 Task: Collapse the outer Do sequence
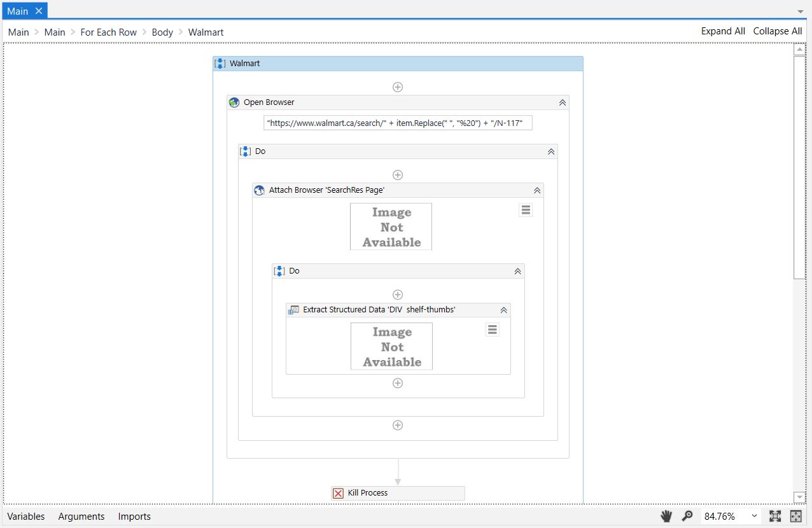click(x=551, y=151)
